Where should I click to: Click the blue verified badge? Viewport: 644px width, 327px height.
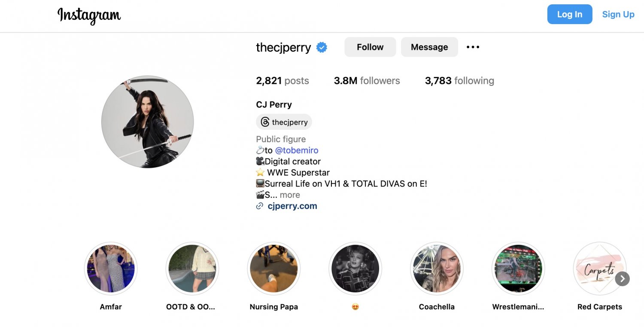click(x=322, y=47)
